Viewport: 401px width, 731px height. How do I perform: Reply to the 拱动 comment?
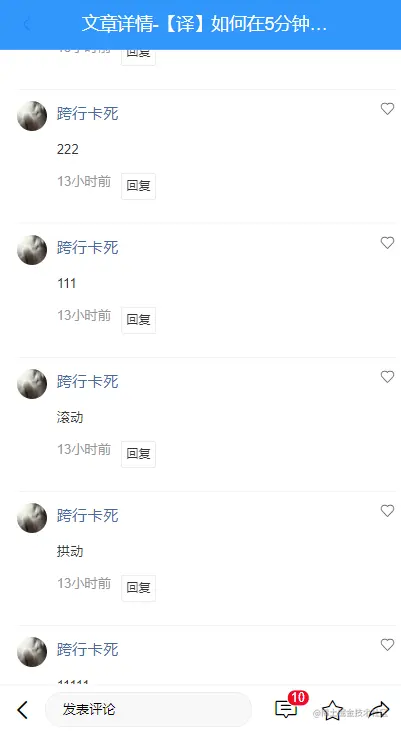[138, 588]
